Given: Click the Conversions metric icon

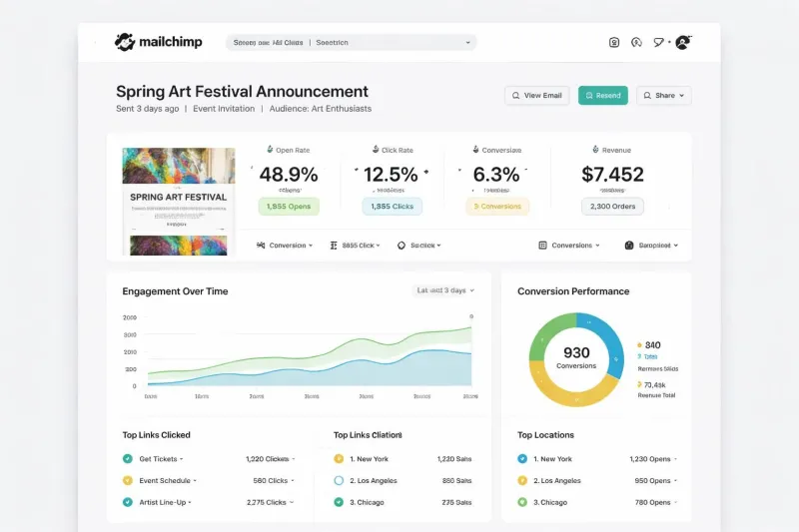Looking at the screenshot, I should coord(476,149).
